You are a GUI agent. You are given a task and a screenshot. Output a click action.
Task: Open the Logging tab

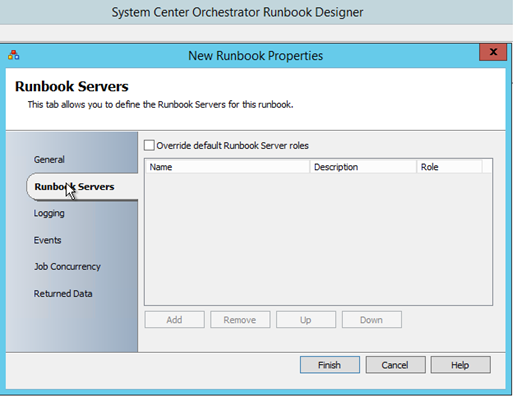point(49,213)
